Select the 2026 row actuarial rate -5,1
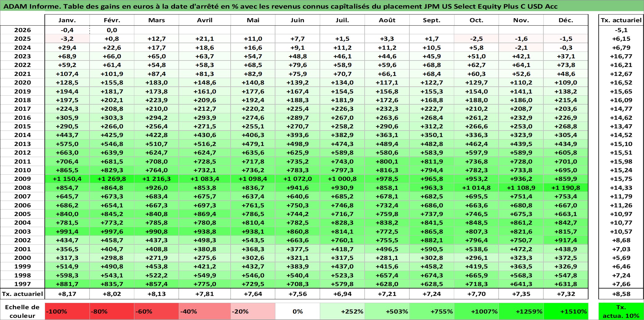The width and height of the screenshot is (644, 320). click(621, 30)
